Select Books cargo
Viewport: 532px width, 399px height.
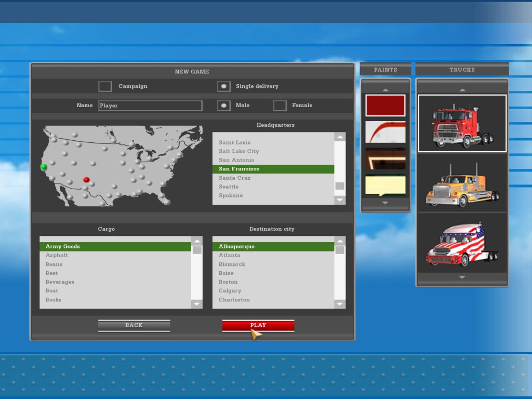(115, 300)
